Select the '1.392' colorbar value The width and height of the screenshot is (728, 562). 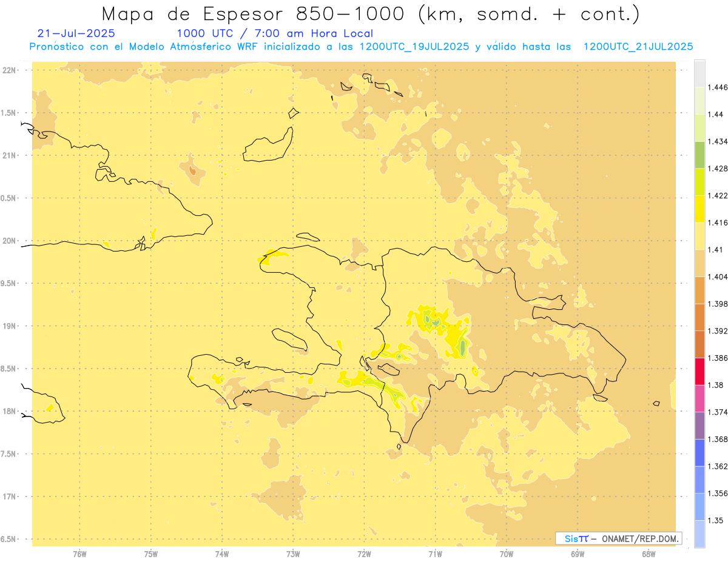[718, 331]
